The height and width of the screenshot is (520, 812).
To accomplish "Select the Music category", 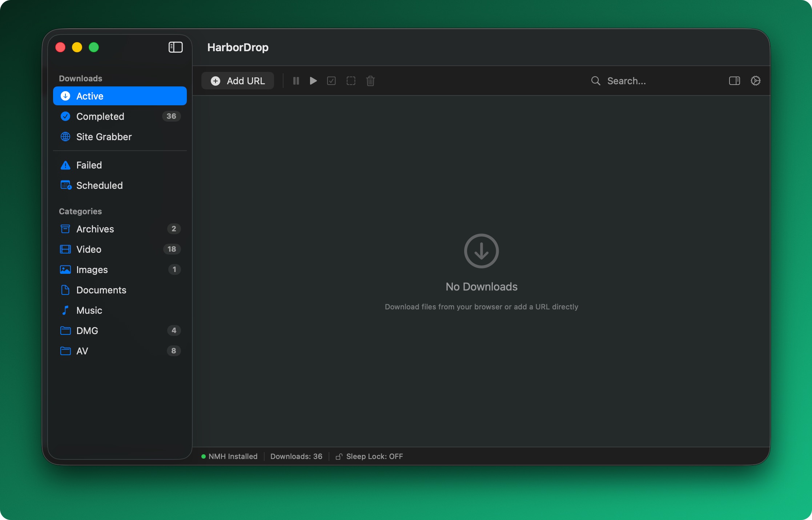I will (120, 310).
